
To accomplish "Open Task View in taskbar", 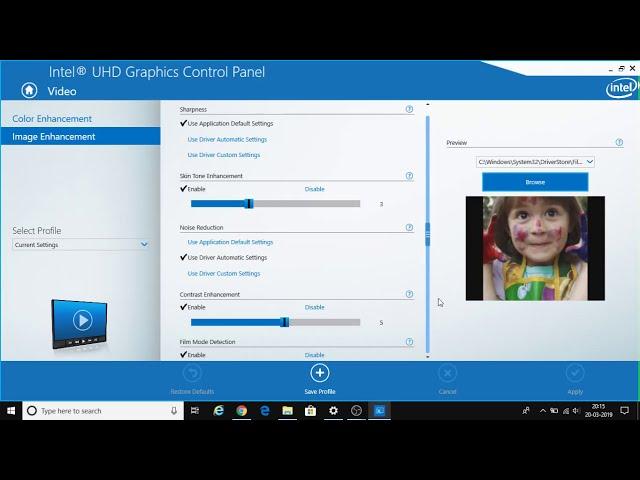I will coord(195,411).
